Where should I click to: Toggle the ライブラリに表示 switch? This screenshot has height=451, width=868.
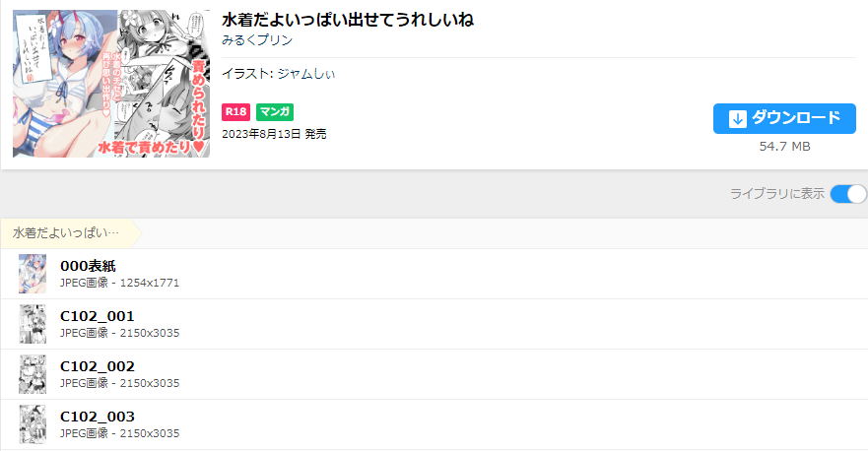(847, 194)
